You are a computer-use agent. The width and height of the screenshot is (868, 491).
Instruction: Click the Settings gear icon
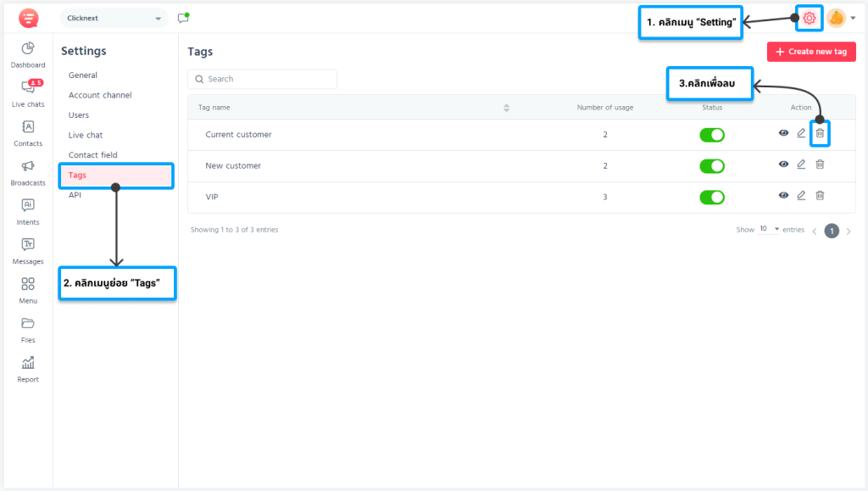810,19
